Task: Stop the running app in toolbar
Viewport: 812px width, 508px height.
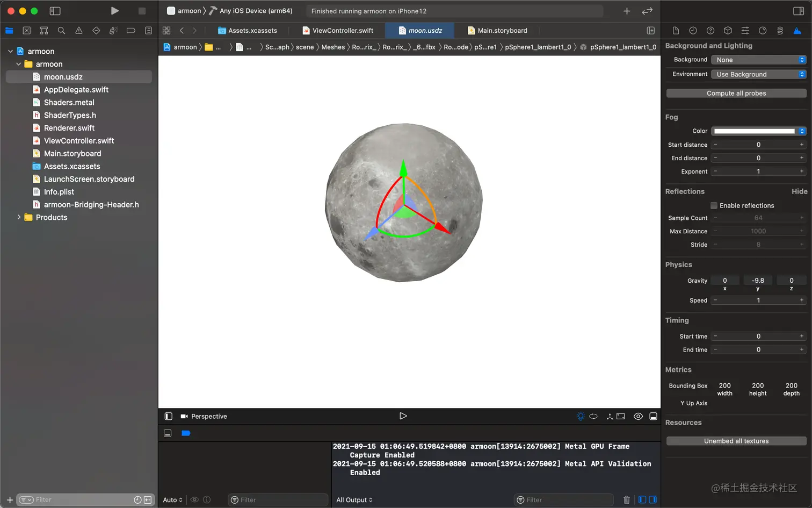Action: click(142, 11)
